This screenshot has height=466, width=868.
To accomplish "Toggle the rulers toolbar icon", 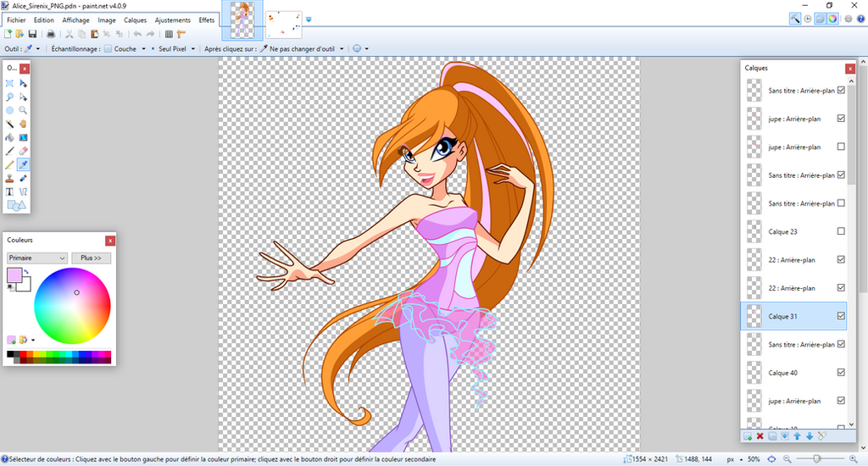I will (x=181, y=34).
